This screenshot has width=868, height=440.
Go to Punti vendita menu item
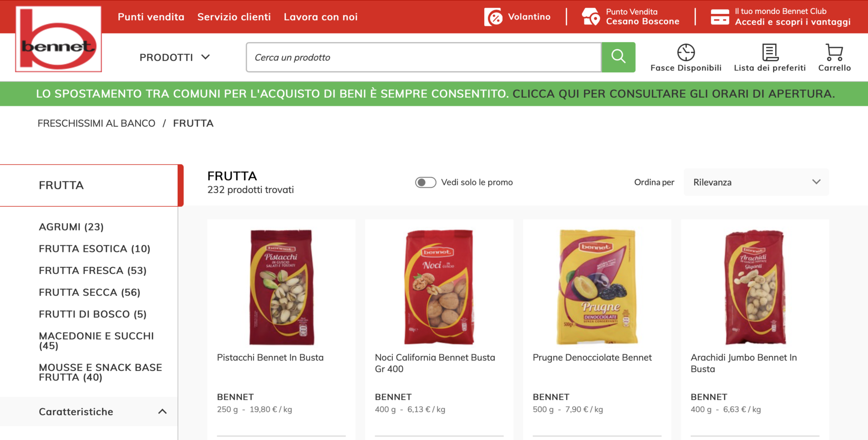click(x=151, y=17)
